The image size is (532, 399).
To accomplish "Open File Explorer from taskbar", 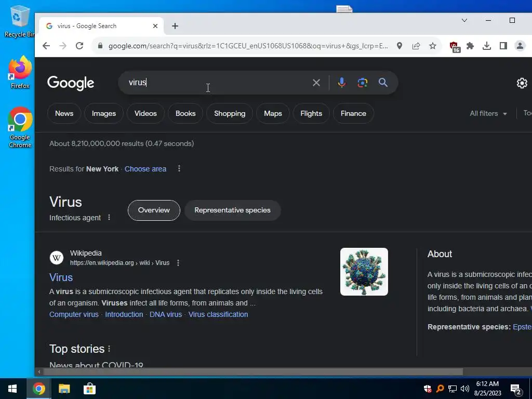I will 64,389.
